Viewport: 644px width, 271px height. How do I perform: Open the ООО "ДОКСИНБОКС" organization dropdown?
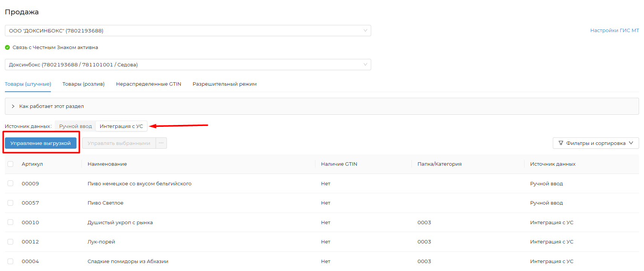(x=188, y=31)
